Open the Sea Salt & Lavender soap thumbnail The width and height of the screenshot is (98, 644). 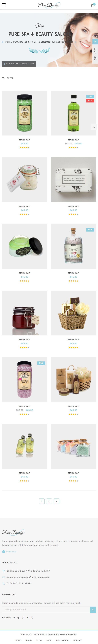[73, 180]
